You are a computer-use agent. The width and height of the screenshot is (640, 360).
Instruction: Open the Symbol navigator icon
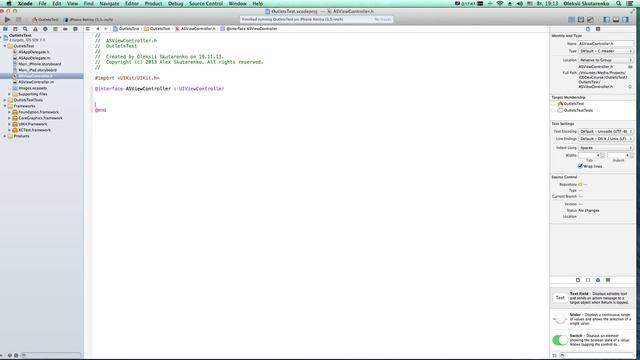click(x=15, y=29)
